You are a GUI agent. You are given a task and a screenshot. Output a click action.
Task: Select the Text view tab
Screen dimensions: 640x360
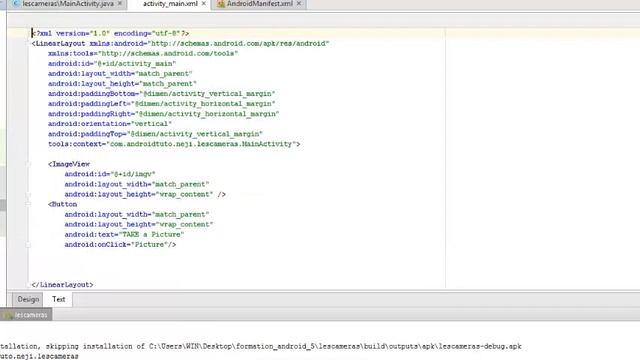click(x=58, y=299)
